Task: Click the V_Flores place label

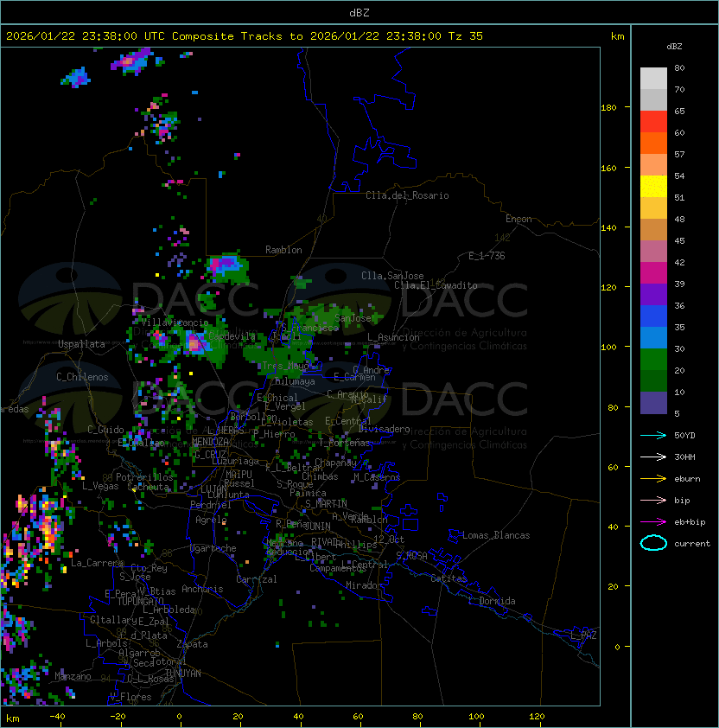Action: [x=130, y=697]
